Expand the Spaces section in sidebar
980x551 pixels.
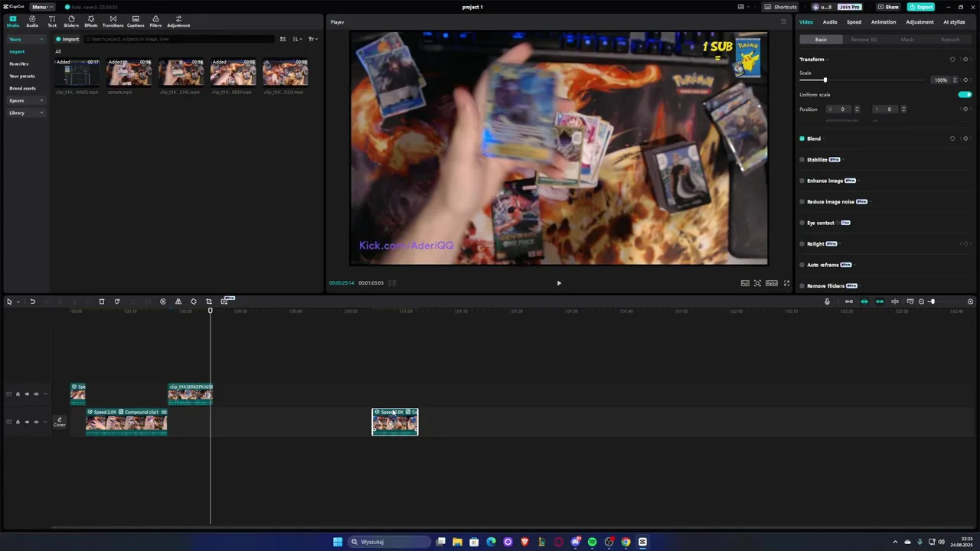pyautogui.click(x=25, y=100)
